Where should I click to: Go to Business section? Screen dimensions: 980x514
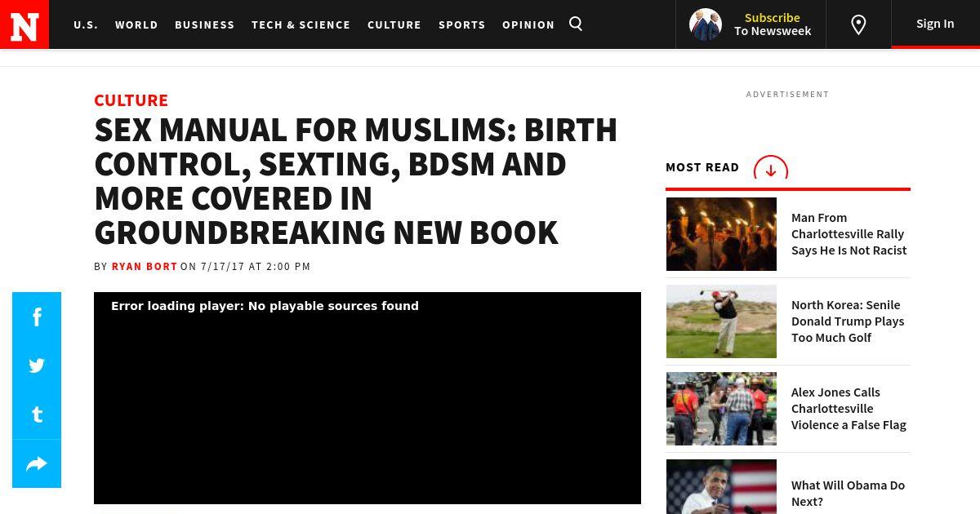[x=205, y=24]
